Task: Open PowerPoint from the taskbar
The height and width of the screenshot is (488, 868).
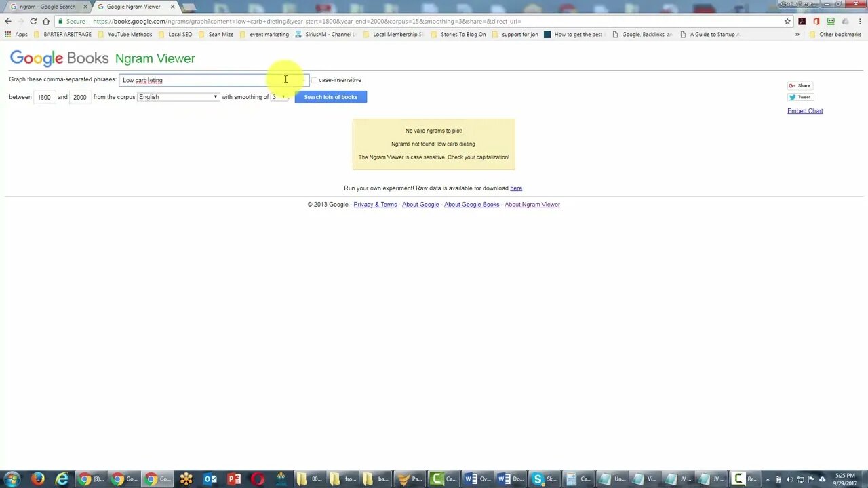Action: [234, 479]
